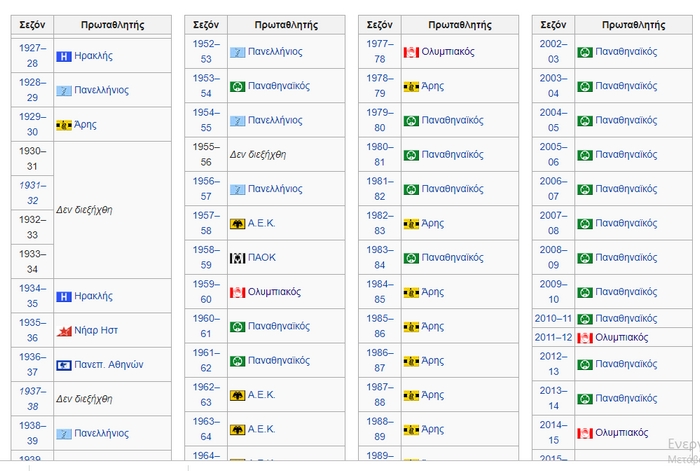The image size is (700, 471).
Task: Open the Α.Ε.Κ. link for 1957–58
Action: (x=262, y=223)
